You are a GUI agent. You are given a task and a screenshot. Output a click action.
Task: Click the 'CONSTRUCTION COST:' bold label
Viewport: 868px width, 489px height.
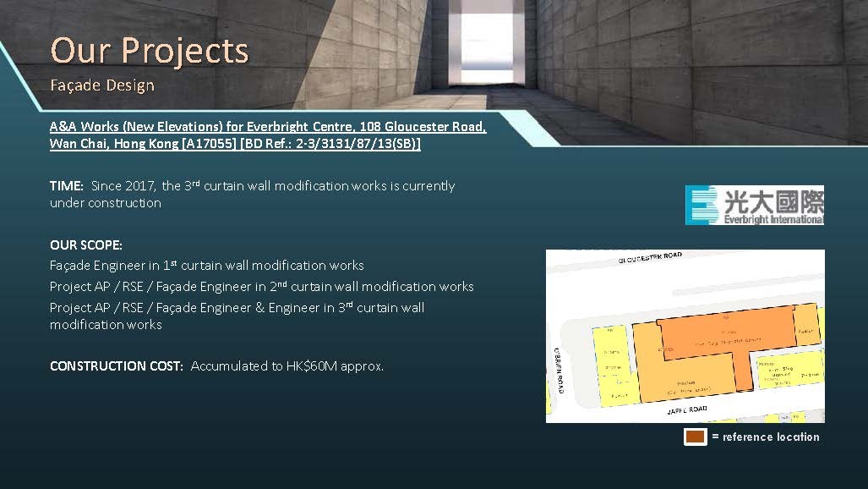[117, 366]
